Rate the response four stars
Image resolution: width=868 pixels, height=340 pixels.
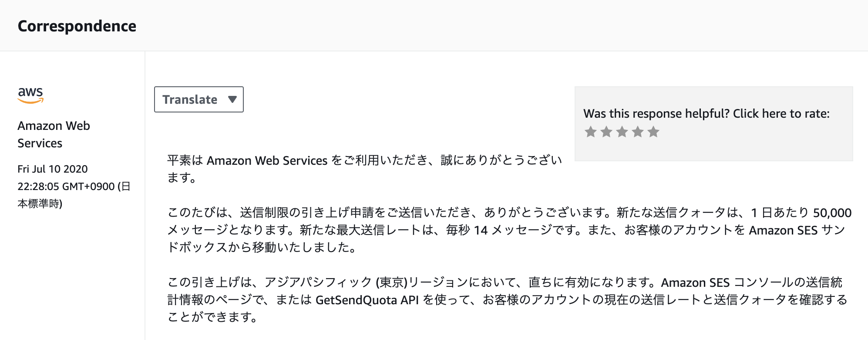coord(638,132)
